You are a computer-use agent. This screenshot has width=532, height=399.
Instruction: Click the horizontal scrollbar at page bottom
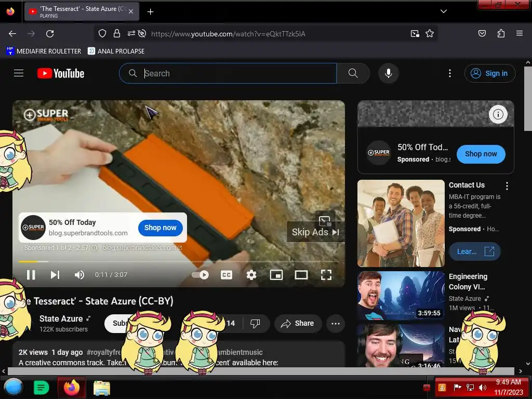pos(261,371)
